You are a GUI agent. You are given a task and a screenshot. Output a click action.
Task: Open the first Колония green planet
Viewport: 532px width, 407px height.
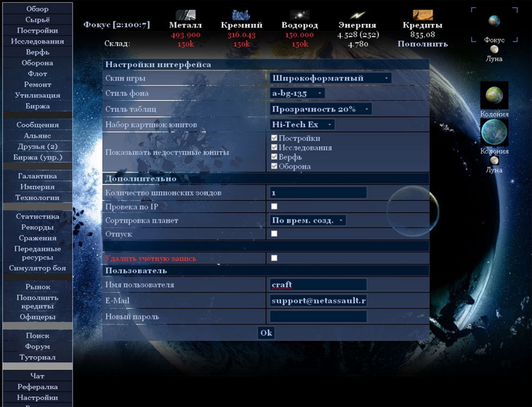[x=494, y=95]
